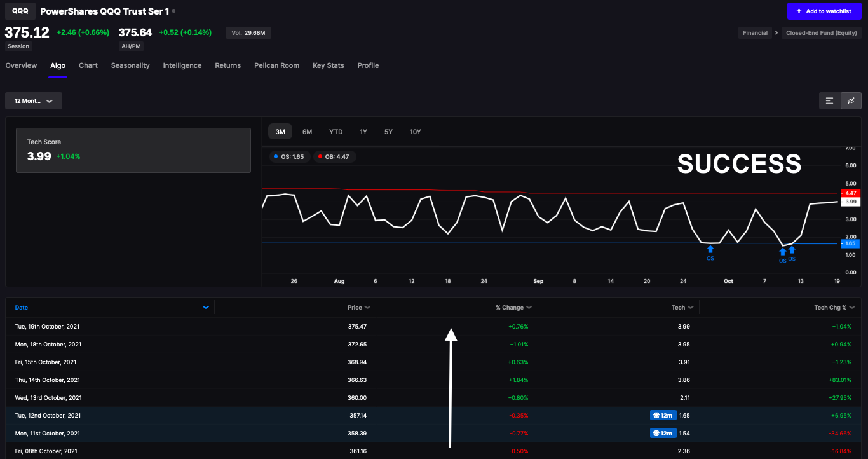The width and height of the screenshot is (868, 459).
Task: Switch to list view icon
Action: click(x=830, y=100)
